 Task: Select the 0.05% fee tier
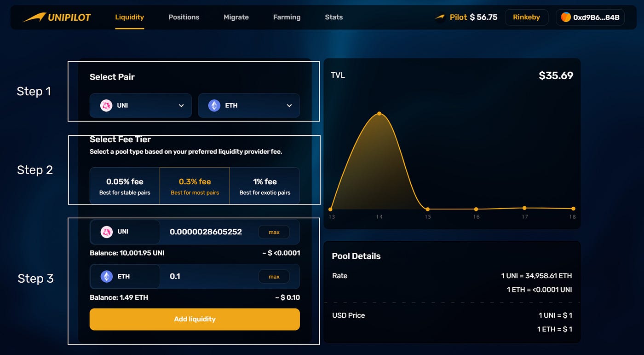pos(125,186)
